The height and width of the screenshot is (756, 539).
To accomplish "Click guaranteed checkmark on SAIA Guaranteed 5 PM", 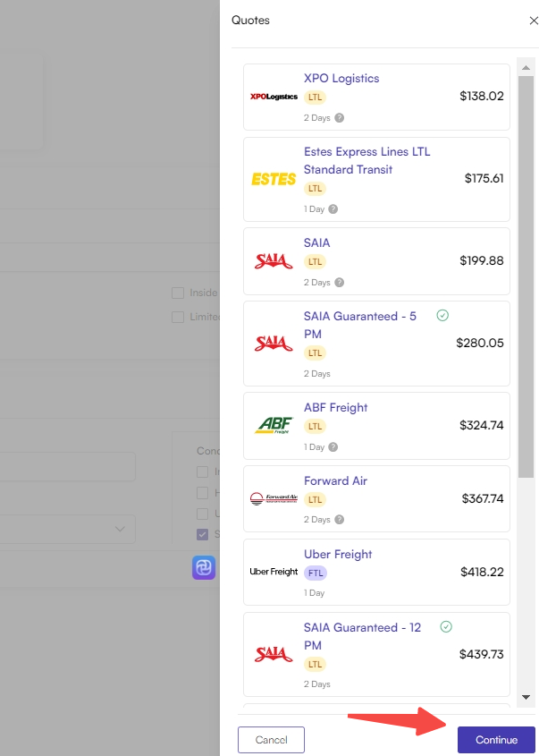I will pyautogui.click(x=442, y=315).
